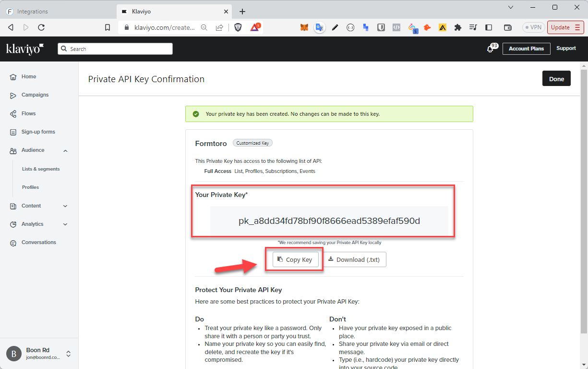
Task: Open the notifications bell icon
Action: tap(490, 49)
